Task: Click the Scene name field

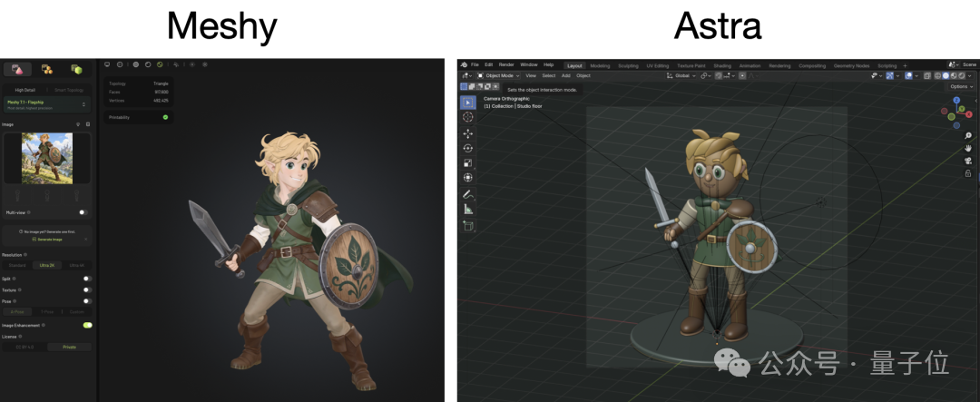Action: [x=969, y=65]
